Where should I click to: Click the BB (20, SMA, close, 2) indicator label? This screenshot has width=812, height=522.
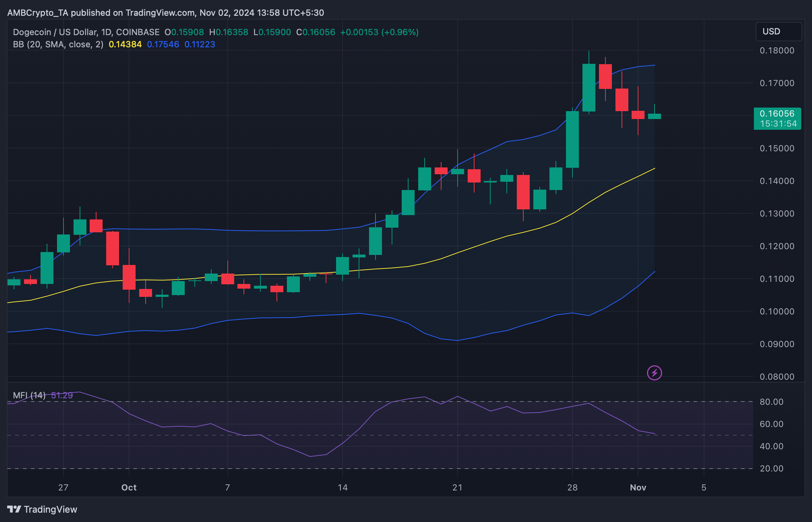[58, 44]
